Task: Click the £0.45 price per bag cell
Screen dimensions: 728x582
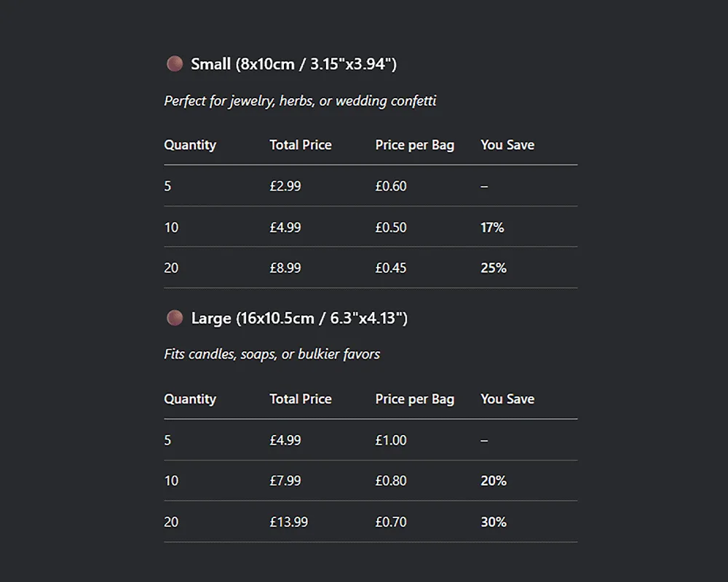Action: 391,268
